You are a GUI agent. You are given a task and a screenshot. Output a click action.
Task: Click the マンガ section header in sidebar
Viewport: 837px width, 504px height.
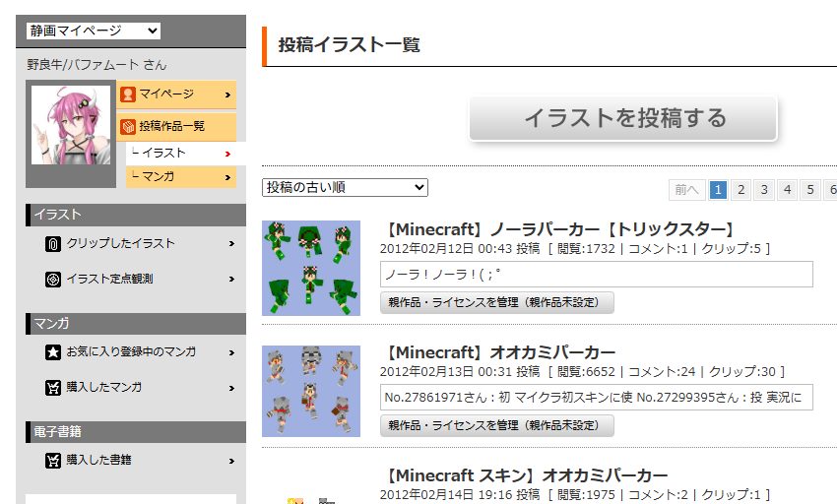(136, 324)
